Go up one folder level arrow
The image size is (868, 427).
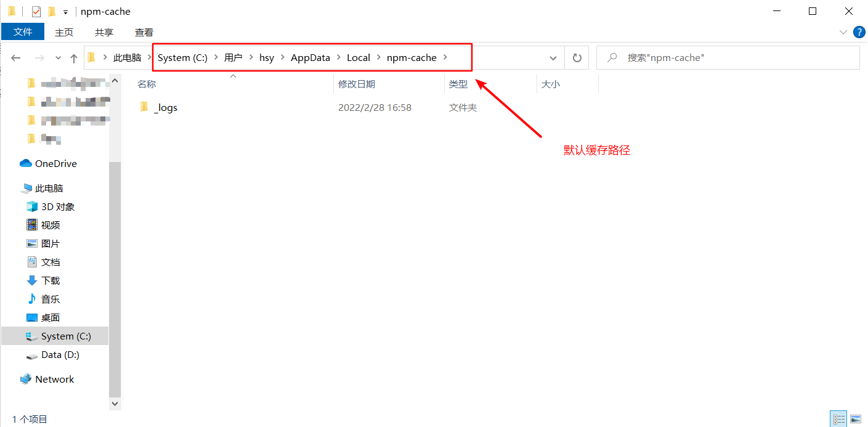(x=74, y=58)
